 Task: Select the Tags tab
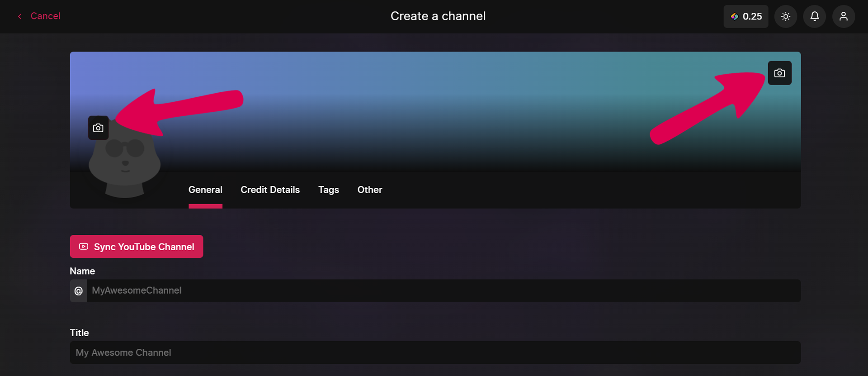(x=328, y=190)
